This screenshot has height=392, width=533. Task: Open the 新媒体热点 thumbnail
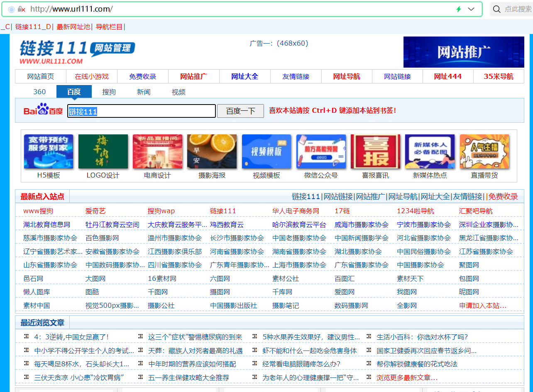tap(430, 151)
